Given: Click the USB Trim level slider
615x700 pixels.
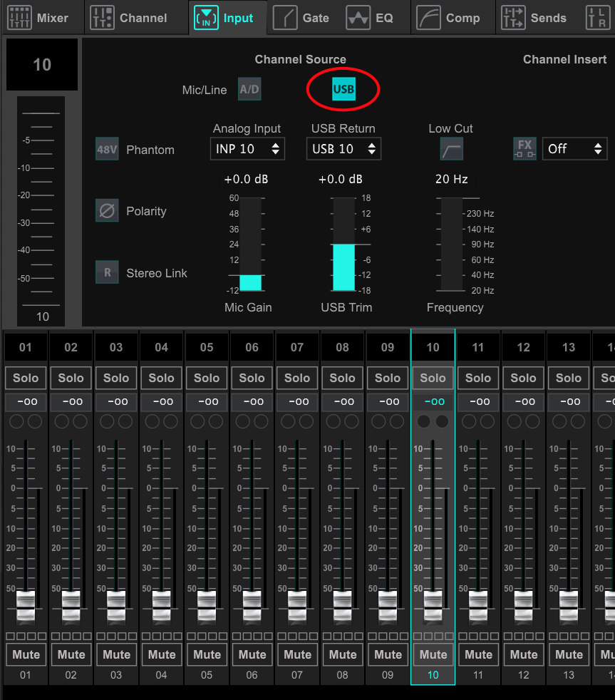Looking at the screenshot, I should click(x=343, y=245).
